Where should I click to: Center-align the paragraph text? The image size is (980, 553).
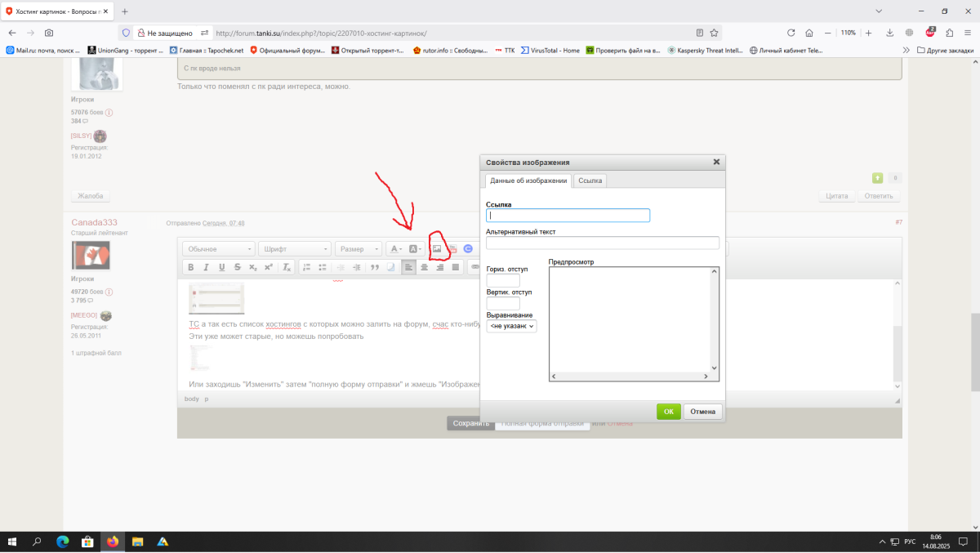[x=425, y=267]
